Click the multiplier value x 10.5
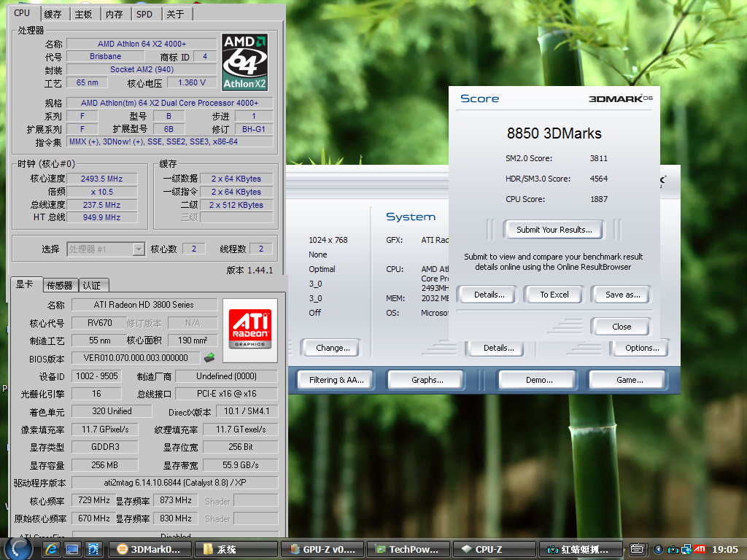The height and width of the screenshot is (560, 747). [101, 192]
